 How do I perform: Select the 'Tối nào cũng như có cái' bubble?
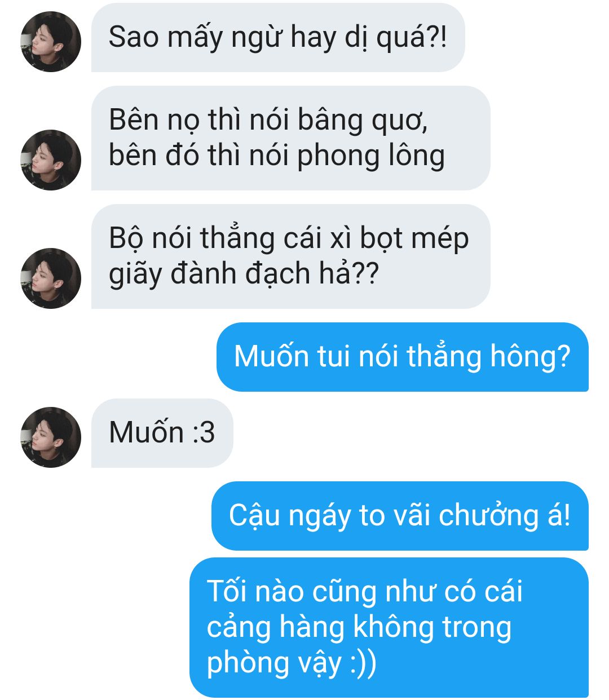coord(389,627)
